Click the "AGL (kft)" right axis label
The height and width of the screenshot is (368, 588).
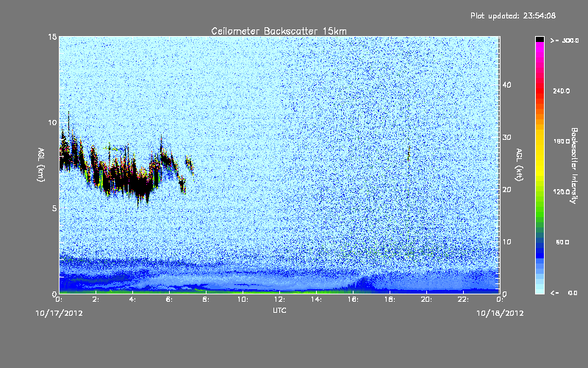(x=519, y=164)
